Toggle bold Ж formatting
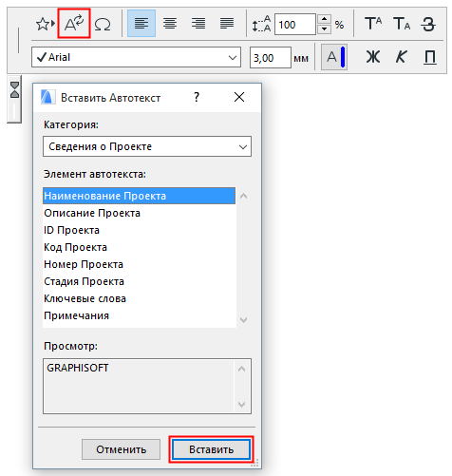Viewport: 452px width, 476px height. click(x=373, y=57)
